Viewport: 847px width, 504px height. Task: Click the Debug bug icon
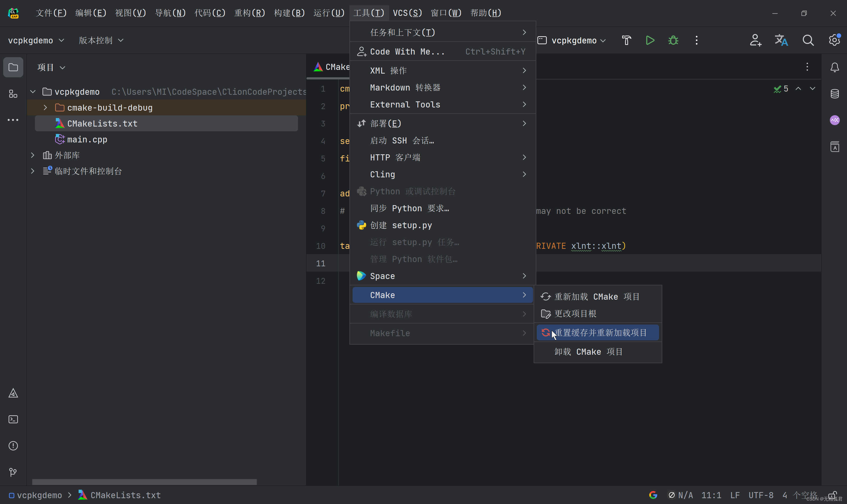click(673, 40)
